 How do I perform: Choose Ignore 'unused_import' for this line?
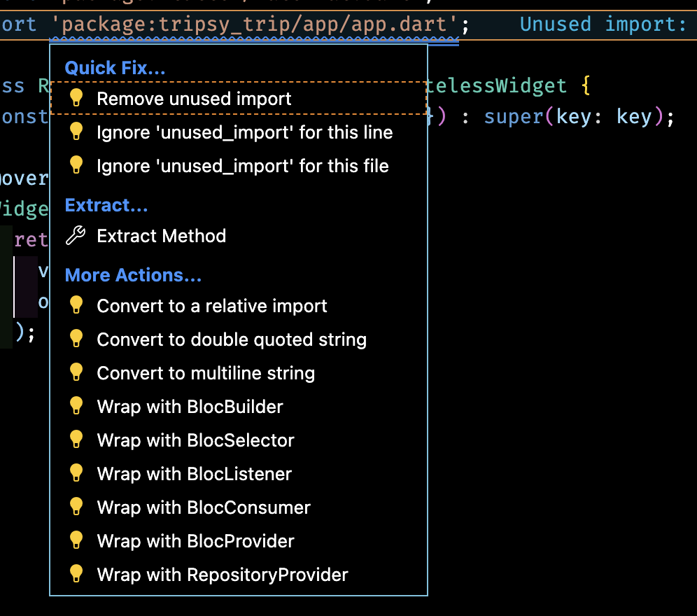pos(245,132)
